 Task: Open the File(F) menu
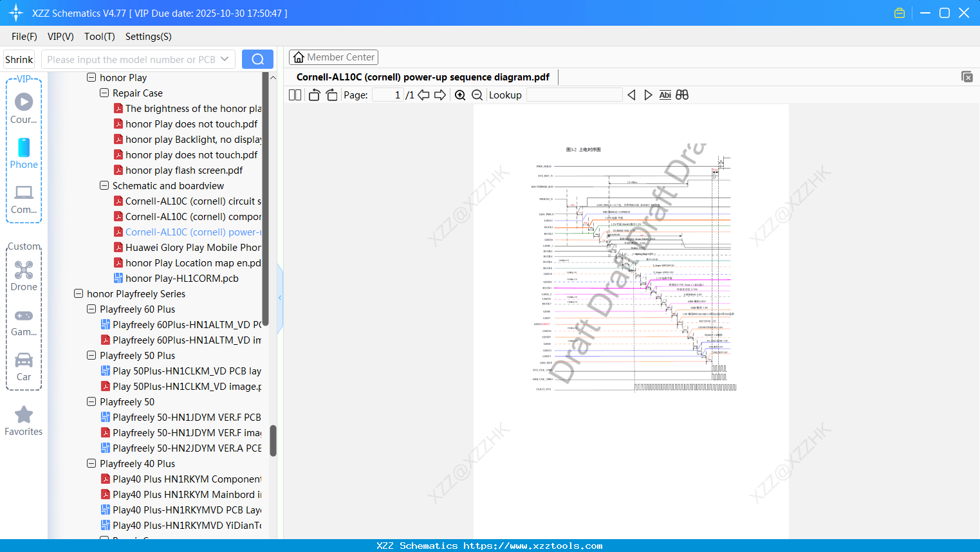[24, 37]
